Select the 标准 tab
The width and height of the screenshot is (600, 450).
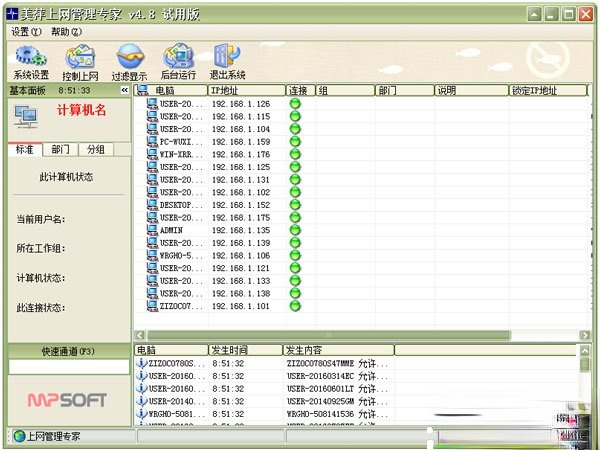(25, 149)
